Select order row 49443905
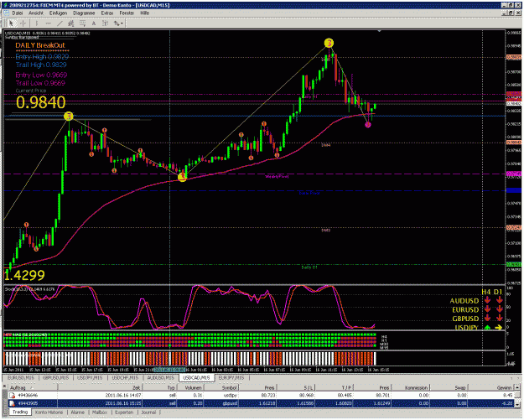Screen dimensions: 524x420 (x=260, y=403)
